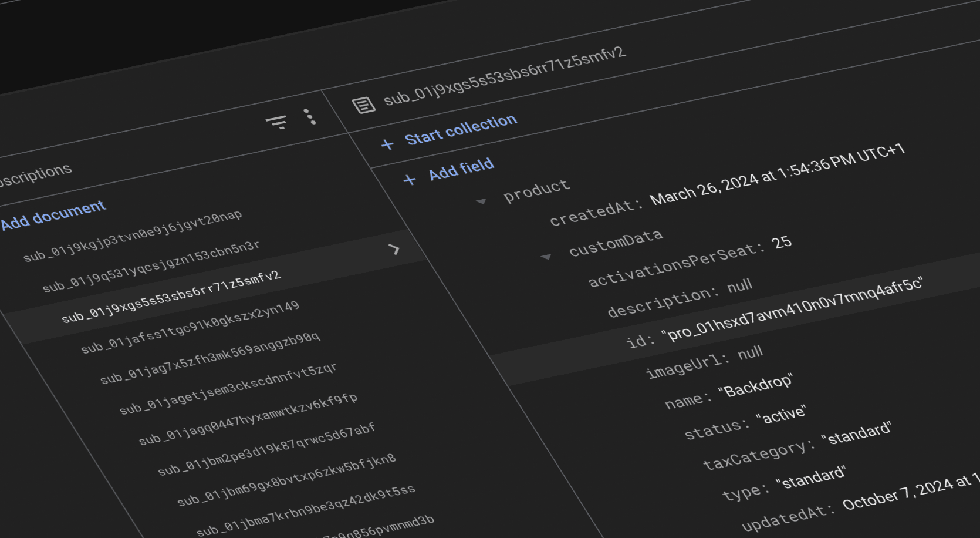Click the plus icon next to Add field
Viewport: 980px width, 538px height.
click(409, 179)
